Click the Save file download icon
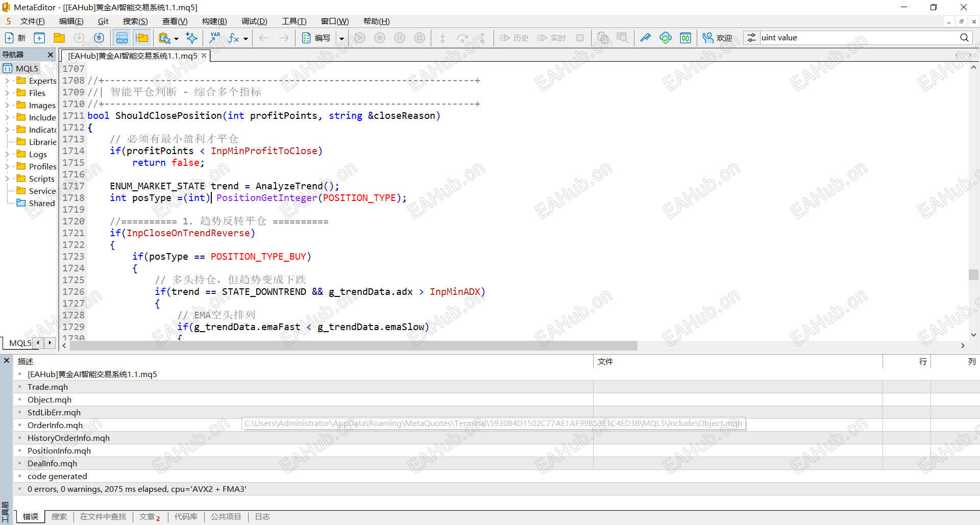Viewport: 980px width, 525px height. pyautogui.click(x=79, y=38)
